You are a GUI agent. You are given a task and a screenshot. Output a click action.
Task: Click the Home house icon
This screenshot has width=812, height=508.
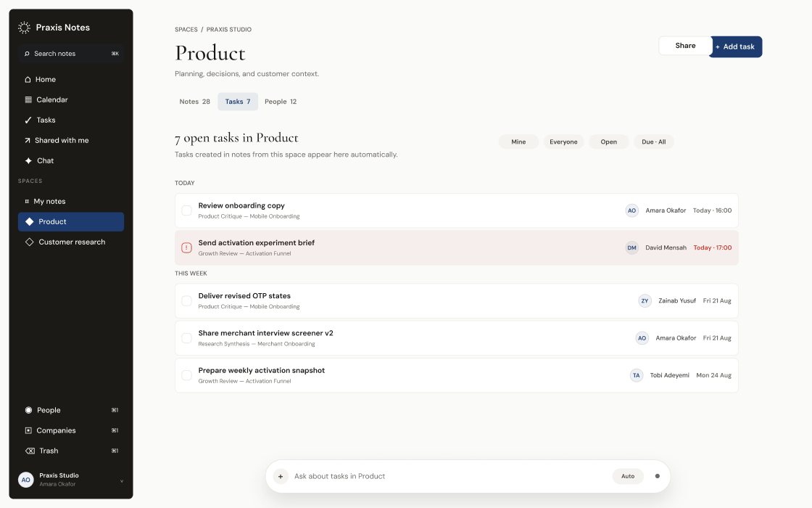28,79
